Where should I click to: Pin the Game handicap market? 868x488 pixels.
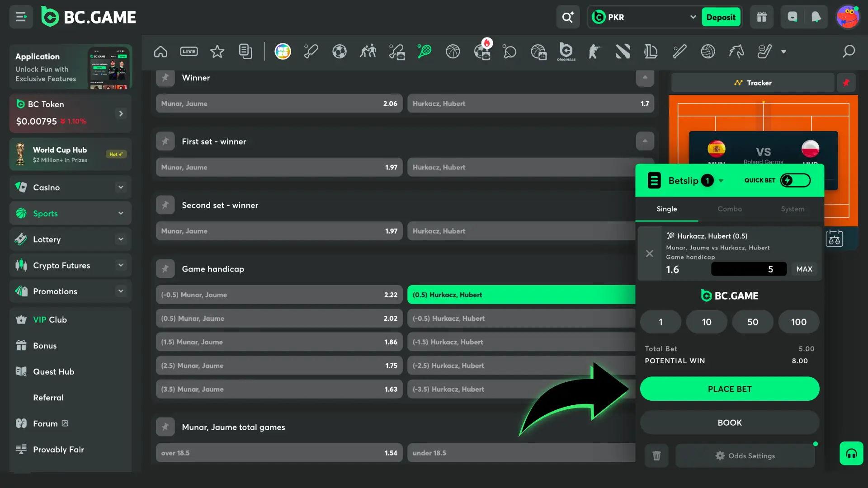[165, 269]
